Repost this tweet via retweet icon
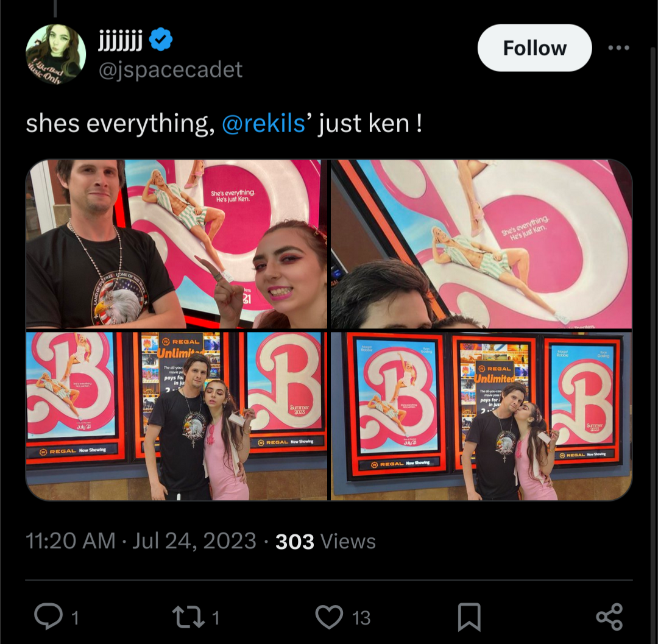 click(x=187, y=617)
